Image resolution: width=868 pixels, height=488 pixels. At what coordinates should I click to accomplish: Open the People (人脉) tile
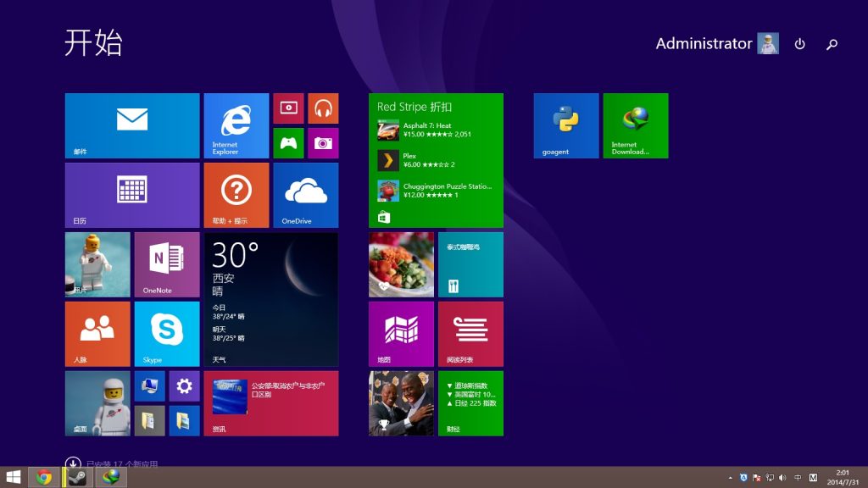tap(97, 334)
